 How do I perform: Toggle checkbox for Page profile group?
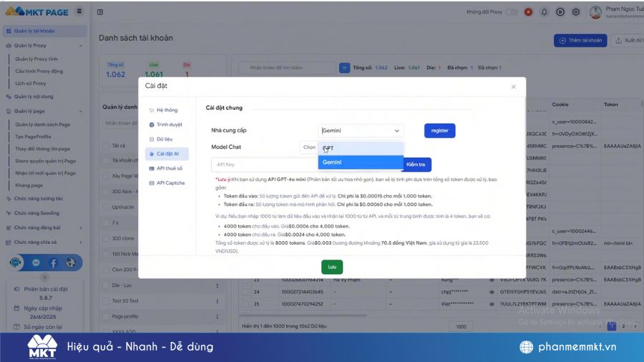106,316
